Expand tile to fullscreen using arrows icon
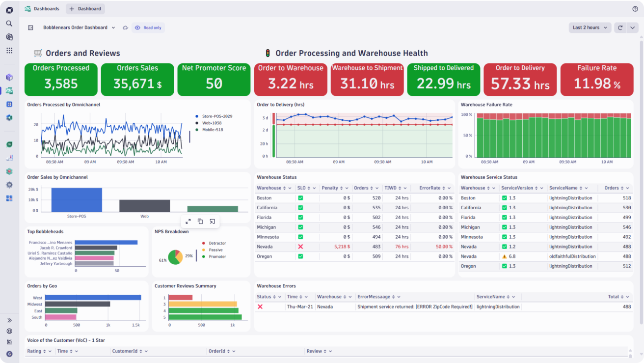Image resolution: width=644 pixels, height=363 pixels. [188, 222]
